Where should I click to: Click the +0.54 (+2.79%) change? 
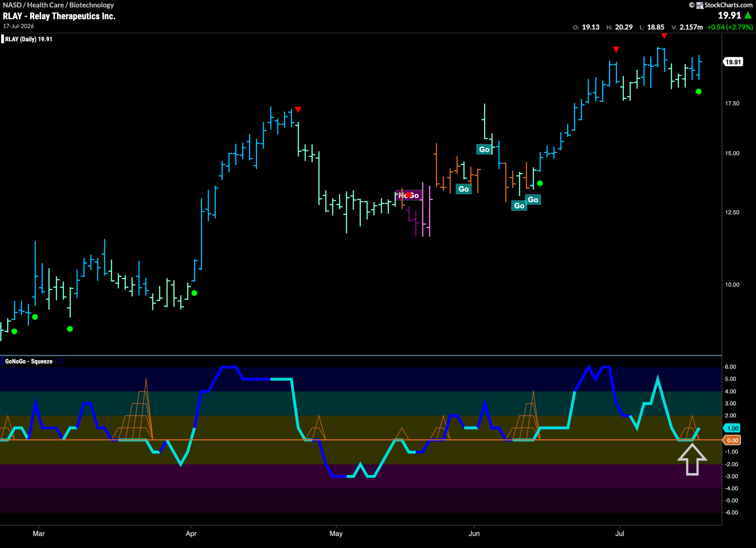[730, 27]
